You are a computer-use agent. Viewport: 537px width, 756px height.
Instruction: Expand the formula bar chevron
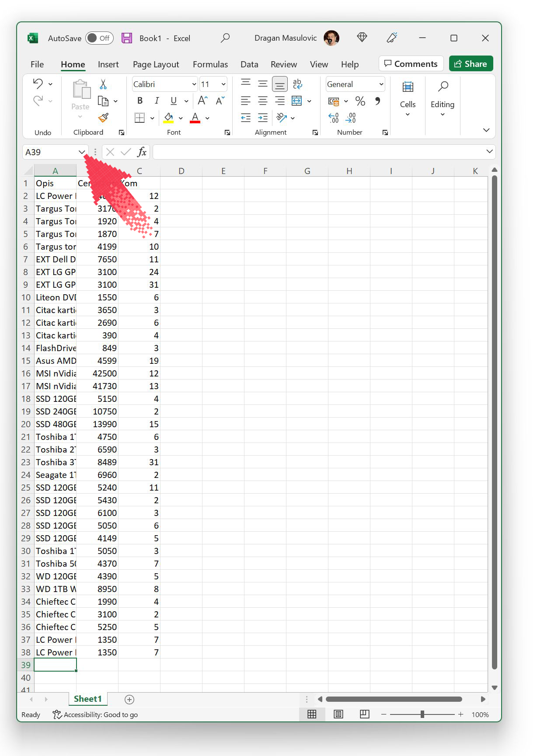[x=489, y=151]
